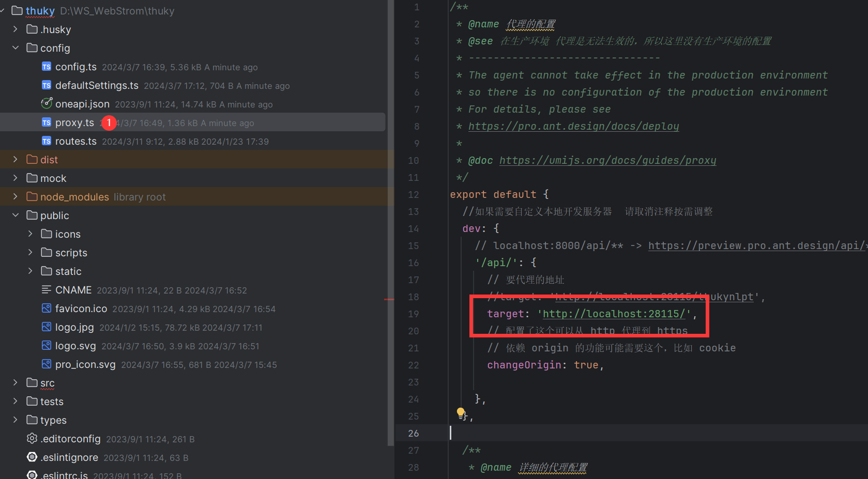868x479 pixels.
Task: Open the pro.ant.design deploy docs link
Action: (573, 126)
